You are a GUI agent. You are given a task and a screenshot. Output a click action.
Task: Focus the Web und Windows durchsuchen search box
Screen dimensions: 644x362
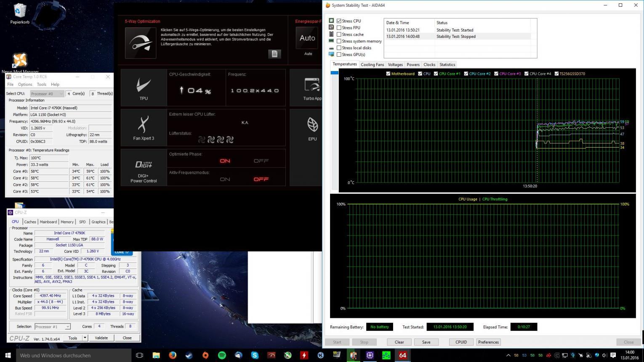[74, 355]
